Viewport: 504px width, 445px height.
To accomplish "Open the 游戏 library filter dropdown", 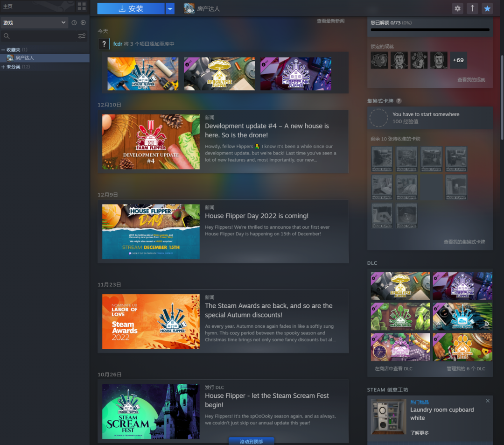I will pyautogui.click(x=35, y=22).
